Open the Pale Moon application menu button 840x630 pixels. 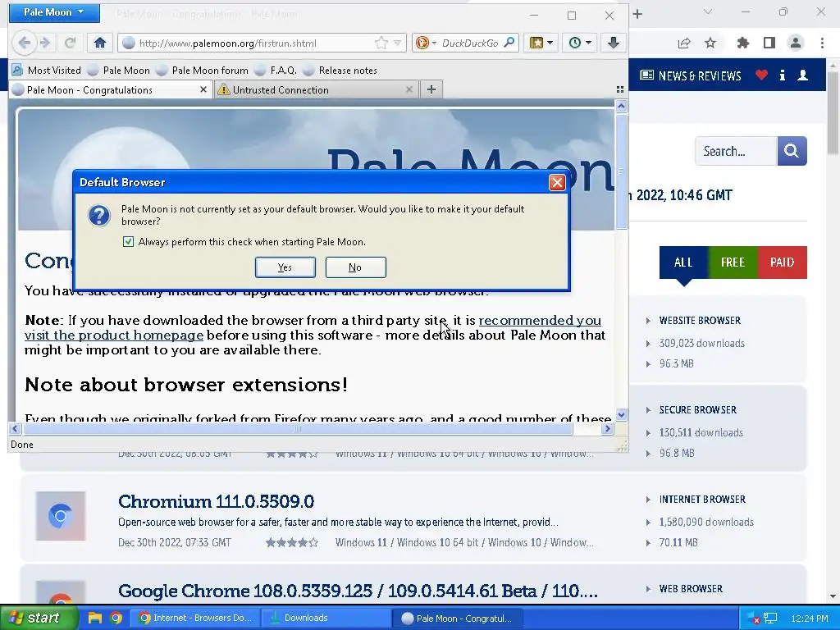54,12
